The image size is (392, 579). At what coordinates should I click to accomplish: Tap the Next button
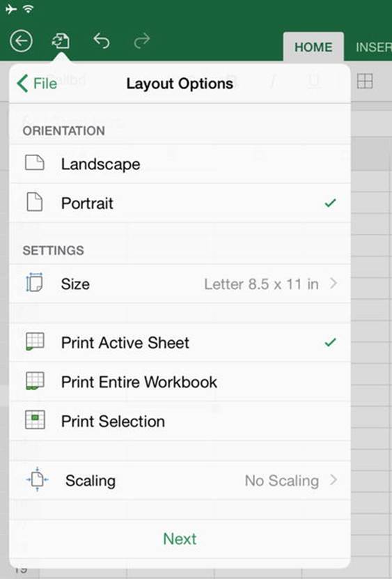[x=180, y=539]
